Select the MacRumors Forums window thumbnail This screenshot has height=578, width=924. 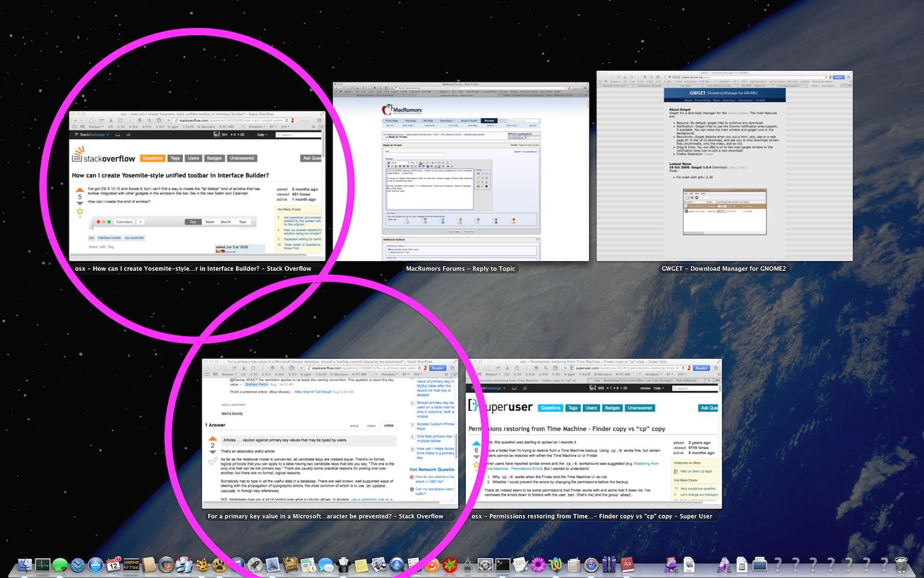[x=461, y=171]
